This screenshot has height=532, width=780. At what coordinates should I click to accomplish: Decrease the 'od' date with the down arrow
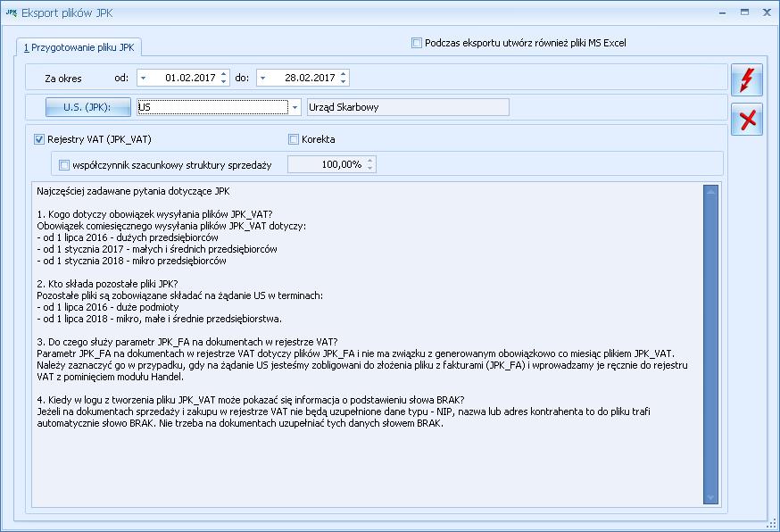click(223, 81)
